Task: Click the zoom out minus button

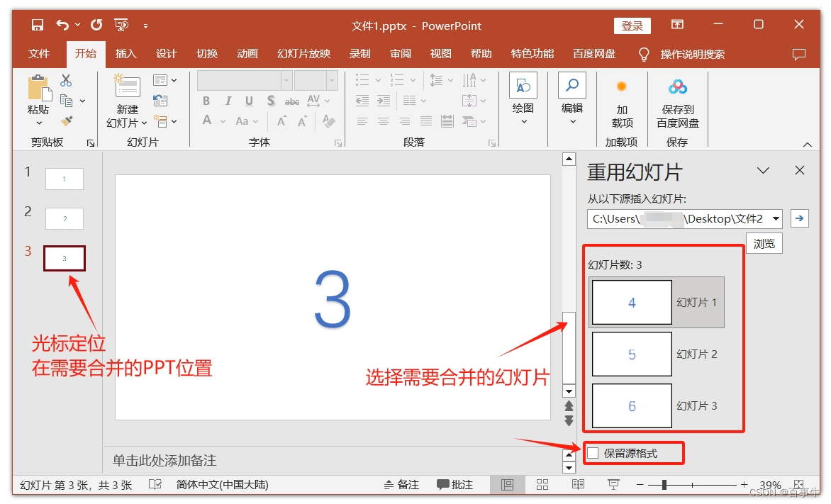Action: coord(640,484)
